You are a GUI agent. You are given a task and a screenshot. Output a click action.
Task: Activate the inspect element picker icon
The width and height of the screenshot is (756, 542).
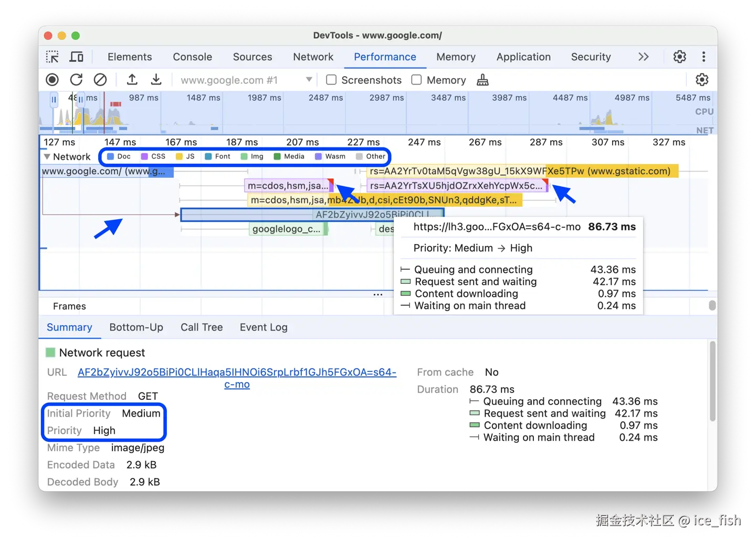point(52,57)
